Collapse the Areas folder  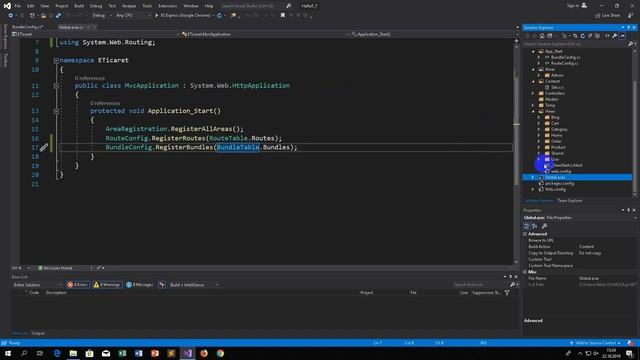[533, 69]
